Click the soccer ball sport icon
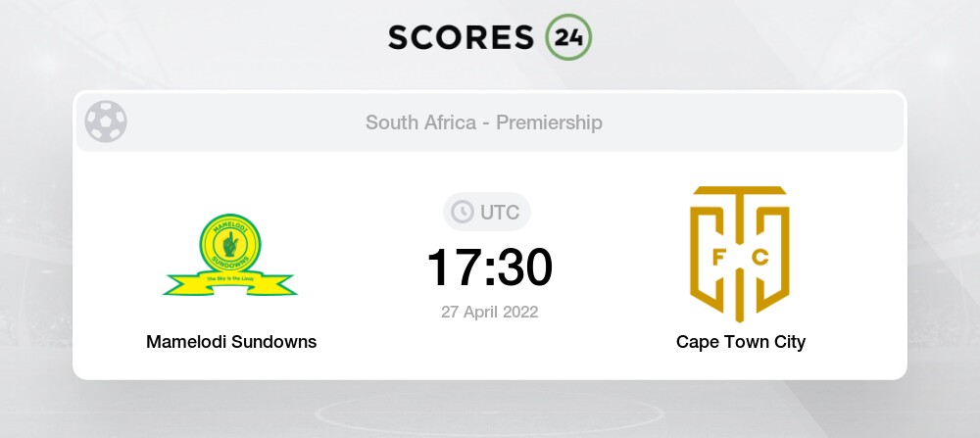The height and width of the screenshot is (438, 980). coord(105,122)
